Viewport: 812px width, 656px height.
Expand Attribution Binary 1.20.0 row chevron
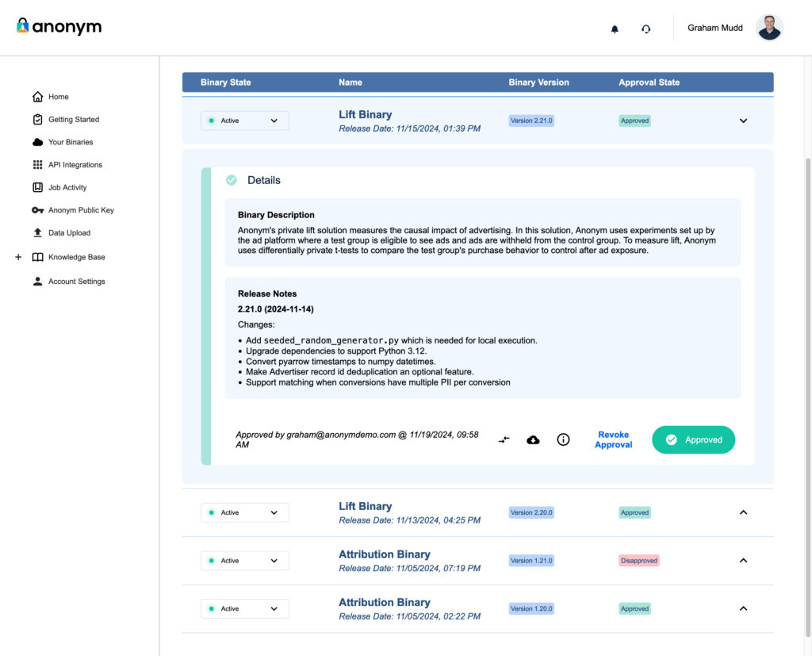click(743, 609)
